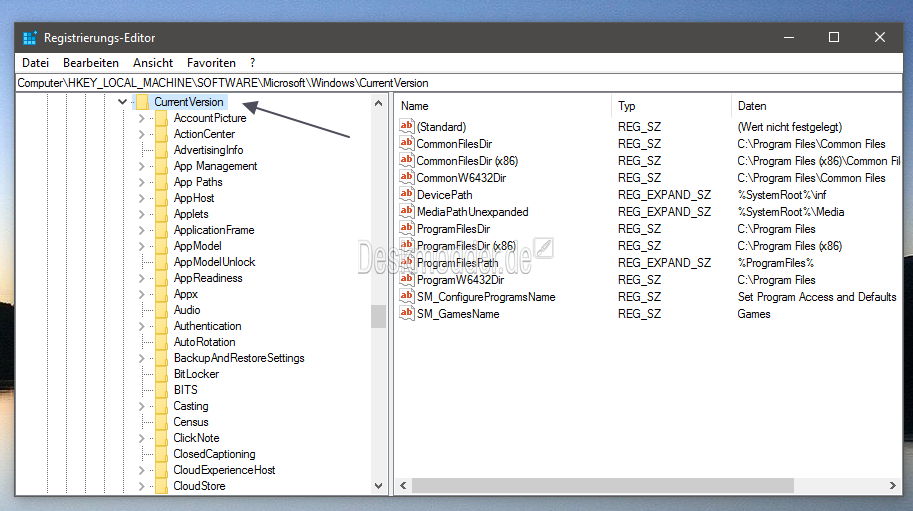Viewport: 913px width, 511px height.
Task: Click the tree scroll up arrow
Action: click(x=378, y=103)
